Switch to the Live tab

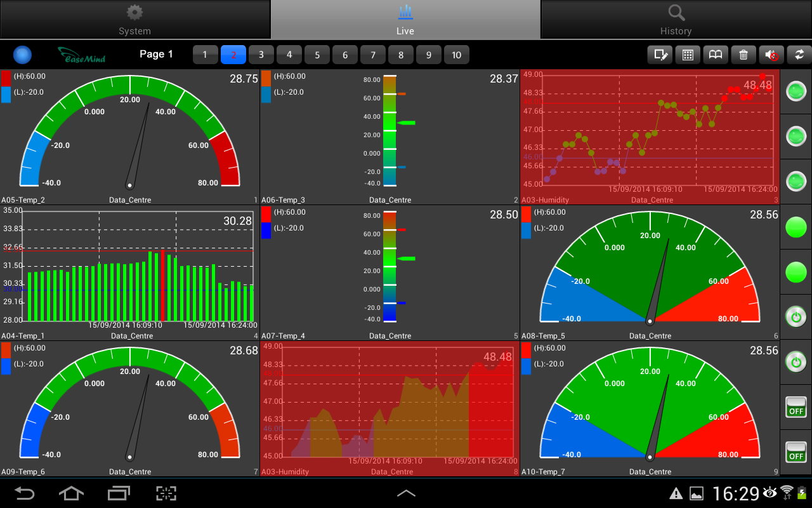[405, 19]
